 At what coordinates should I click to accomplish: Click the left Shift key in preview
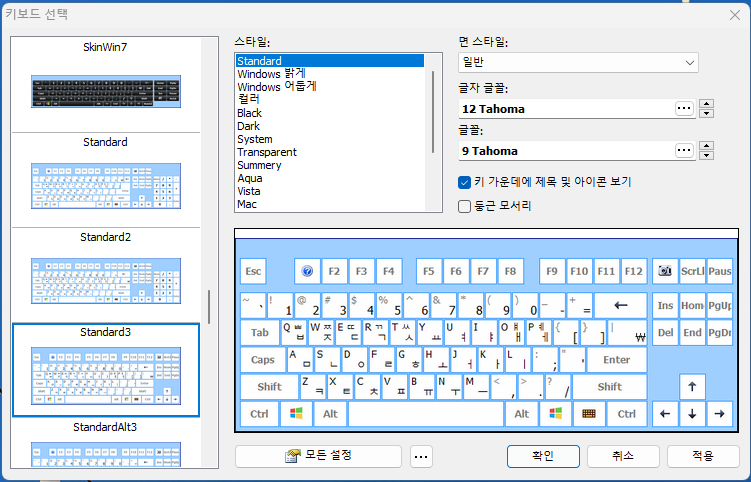pyautogui.click(x=269, y=387)
